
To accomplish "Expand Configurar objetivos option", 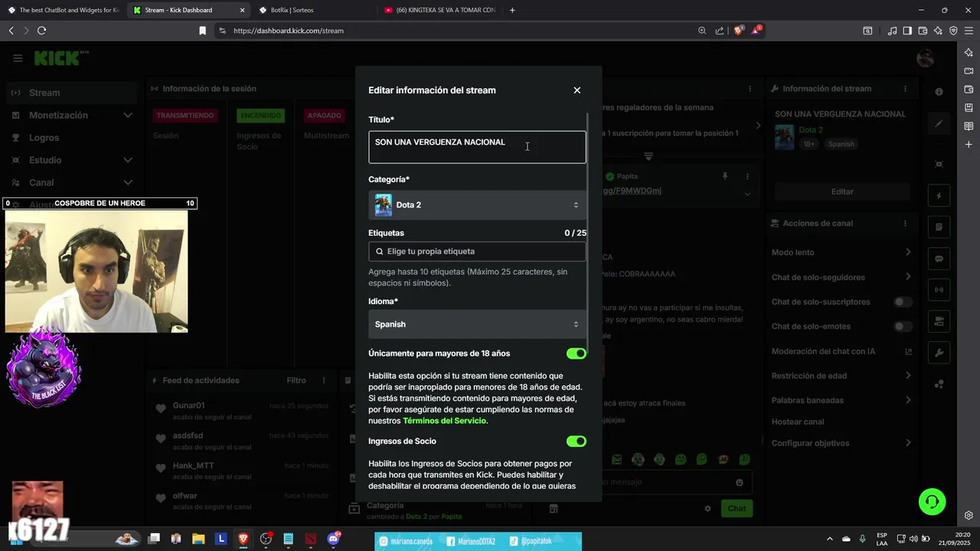I will (841, 443).
